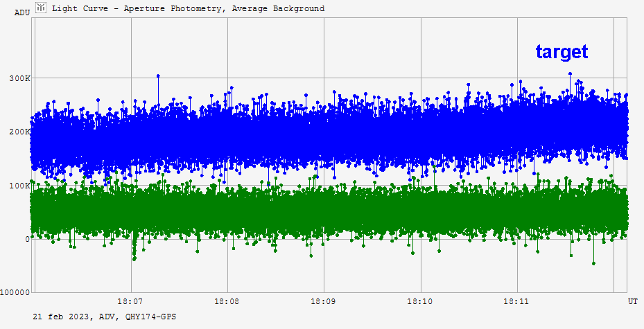Click the '18:10' time axis label

[x=420, y=301]
